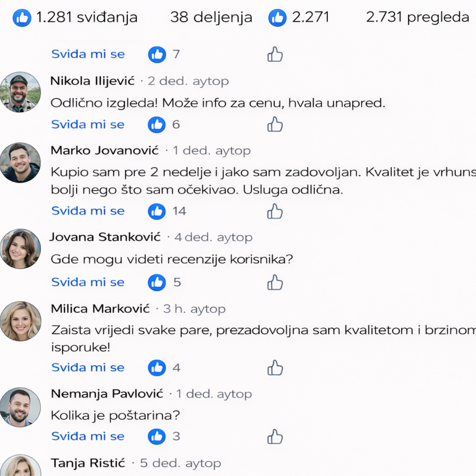This screenshot has width=476, height=476.
Task: Open Marko Jovanović's avatar photo
Action: (20, 163)
